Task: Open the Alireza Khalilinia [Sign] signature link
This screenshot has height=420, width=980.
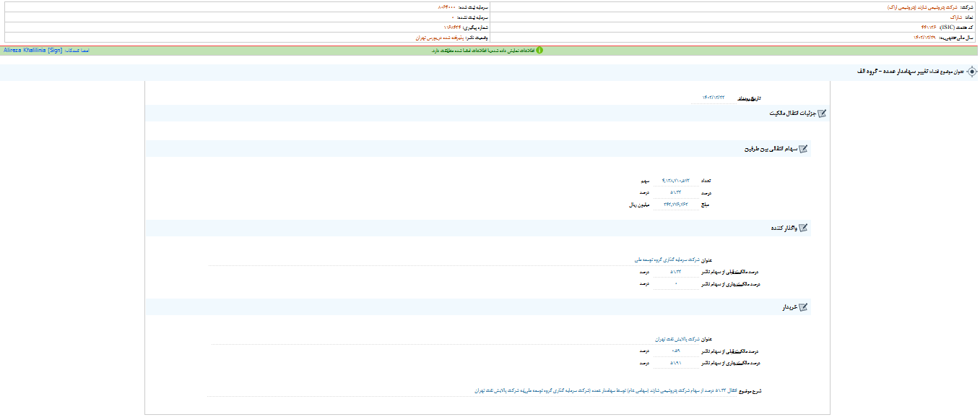Action: point(32,51)
